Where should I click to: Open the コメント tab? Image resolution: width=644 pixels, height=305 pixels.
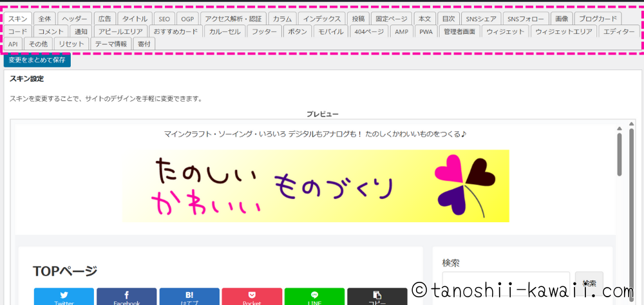pos(51,31)
